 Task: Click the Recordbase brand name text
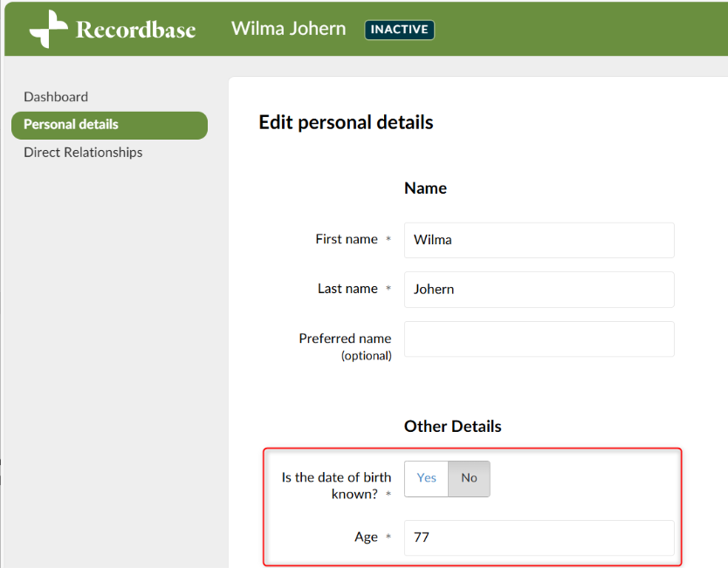(135, 30)
